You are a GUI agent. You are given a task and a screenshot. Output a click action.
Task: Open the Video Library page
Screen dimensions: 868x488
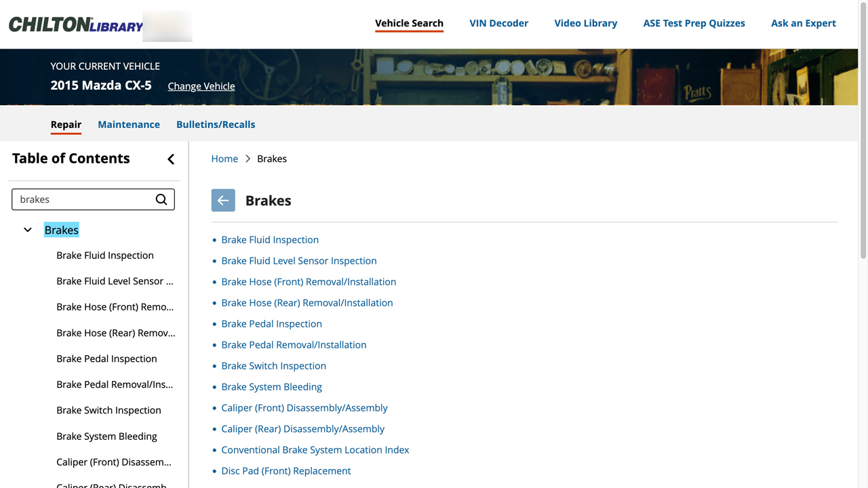coord(585,23)
